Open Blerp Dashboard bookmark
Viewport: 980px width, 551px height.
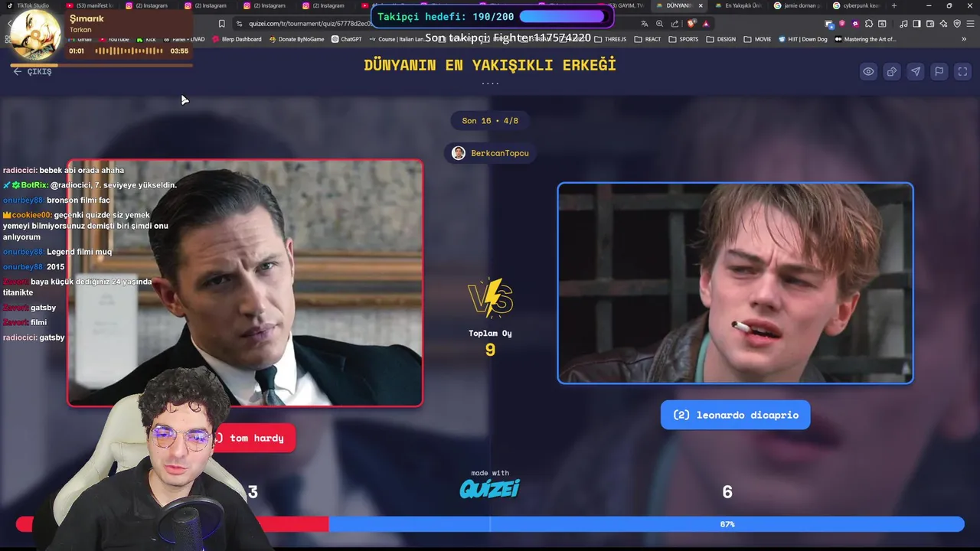coord(237,39)
